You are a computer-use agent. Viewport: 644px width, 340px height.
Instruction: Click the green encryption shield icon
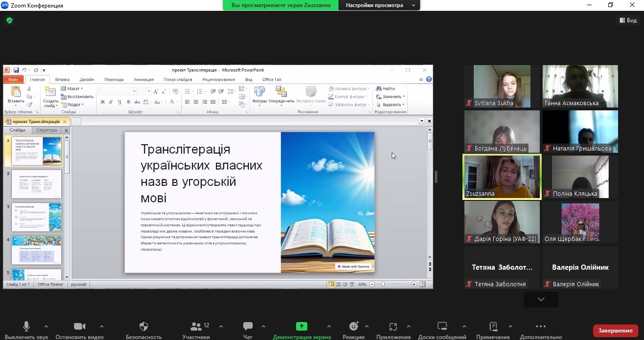tap(9, 20)
